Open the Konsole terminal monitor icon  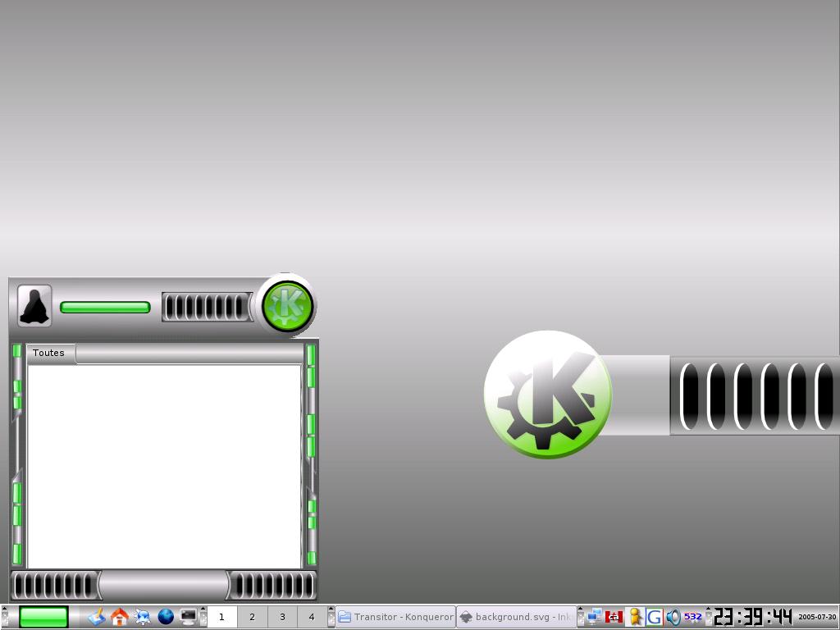[x=189, y=617]
